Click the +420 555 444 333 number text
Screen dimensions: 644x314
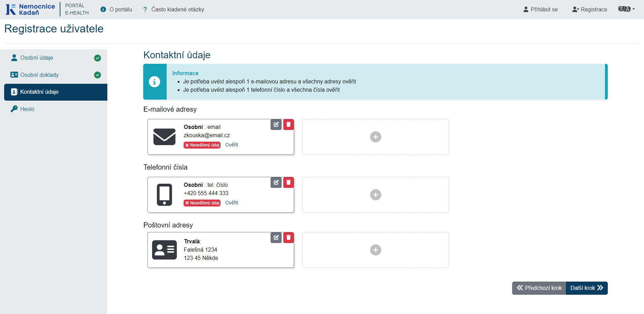pos(206,193)
